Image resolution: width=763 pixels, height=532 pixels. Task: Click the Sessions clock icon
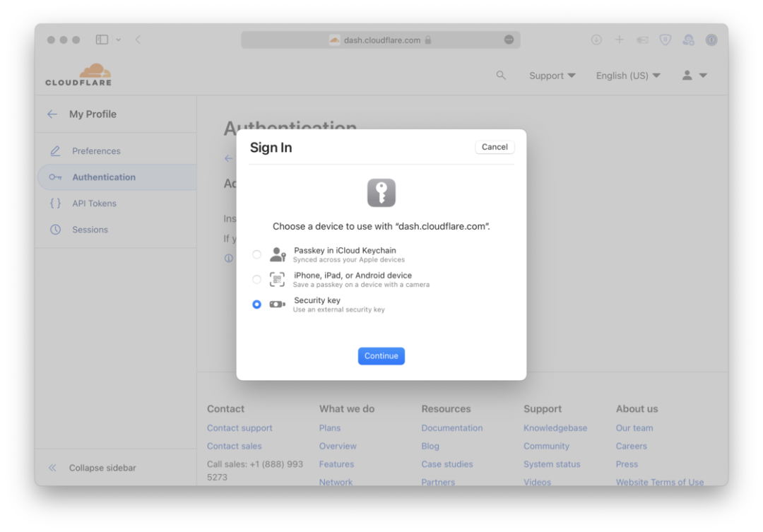click(x=55, y=230)
